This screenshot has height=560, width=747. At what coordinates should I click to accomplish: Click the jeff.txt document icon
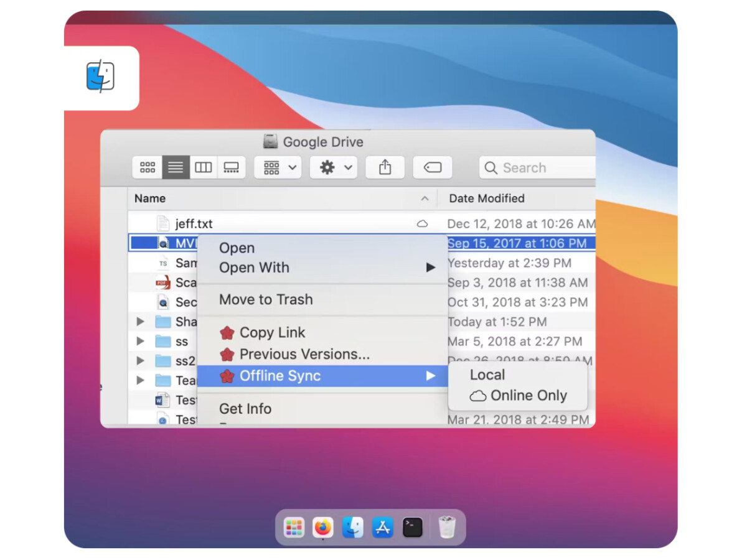(x=162, y=223)
